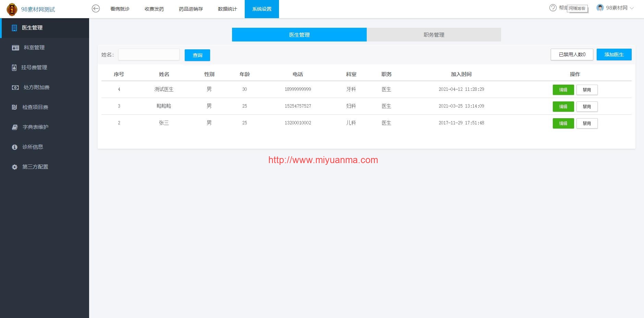Click the 第三方配置 sidebar gear icon
The height and width of the screenshot is (318, 644).
pos(14,167)
